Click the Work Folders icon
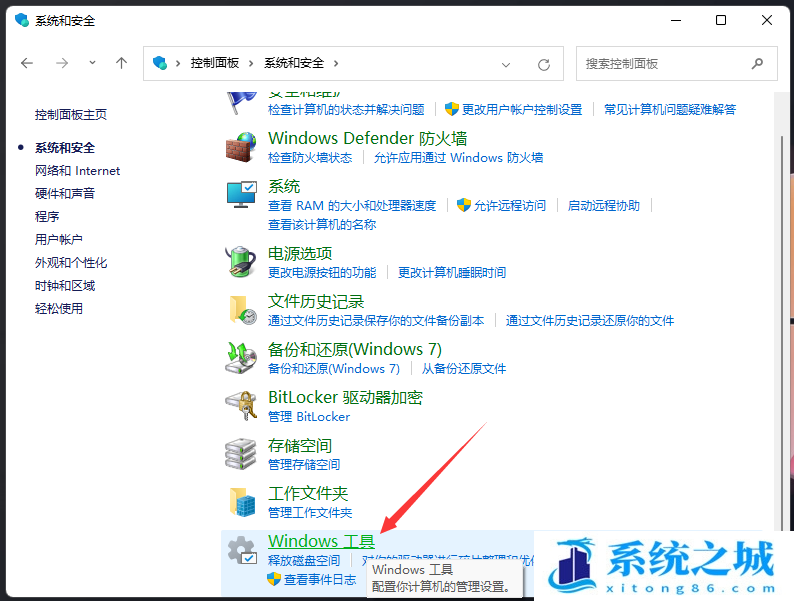 241,502
